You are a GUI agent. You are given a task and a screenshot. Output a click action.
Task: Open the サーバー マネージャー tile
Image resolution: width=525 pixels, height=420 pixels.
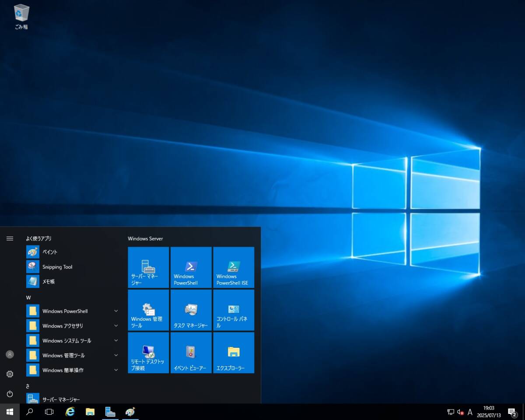(x=148, y=267)
